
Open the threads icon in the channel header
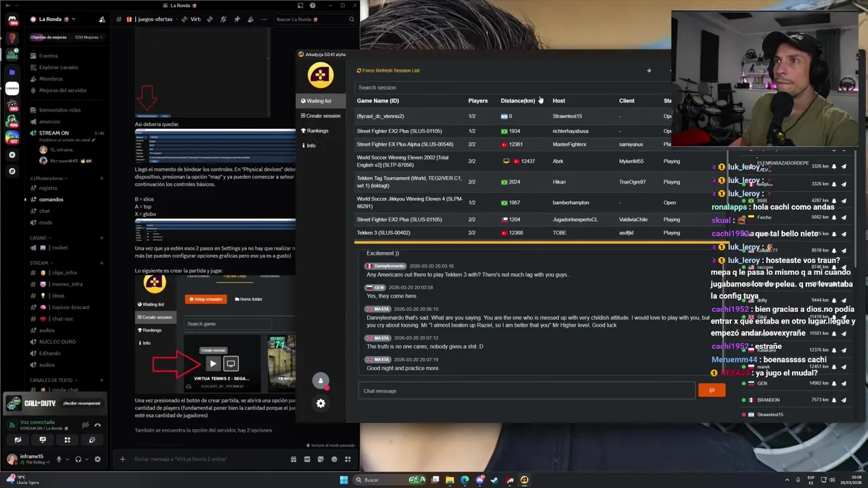tap(210, 20)
